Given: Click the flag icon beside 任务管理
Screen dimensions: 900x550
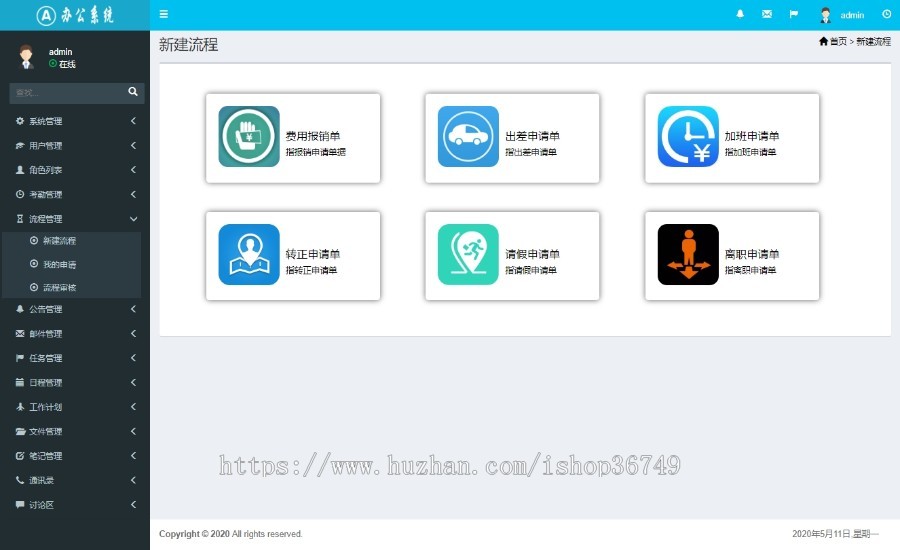Looking at the screenshot, I should click(x=20, y=358).
